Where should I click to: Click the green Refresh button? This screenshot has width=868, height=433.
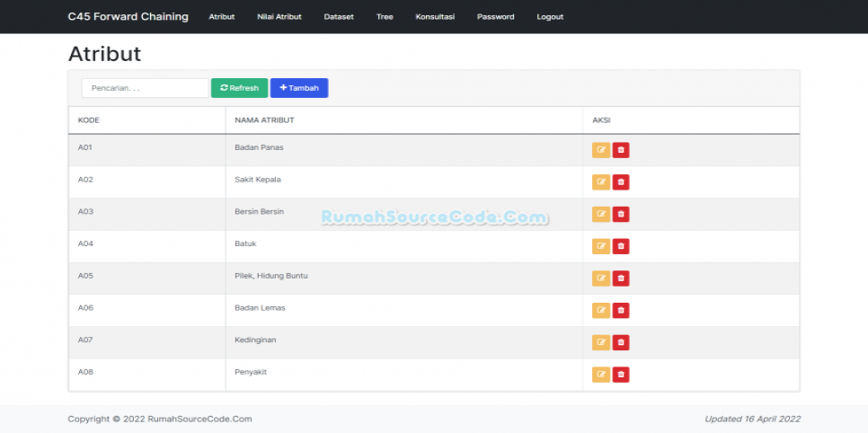(239, 88)
